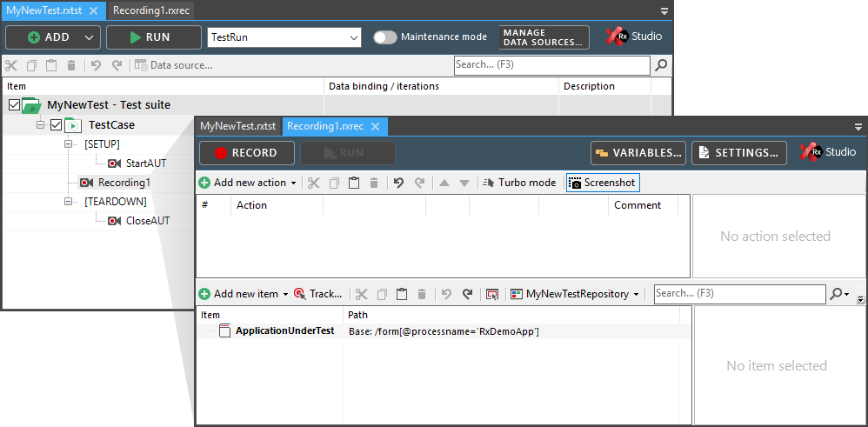Image resolution: width=868 pixels, height=427 pixels.
Task: Click the Undo icon in test suite toolbar
Action: pyautogui.click(x=96, y=65)
